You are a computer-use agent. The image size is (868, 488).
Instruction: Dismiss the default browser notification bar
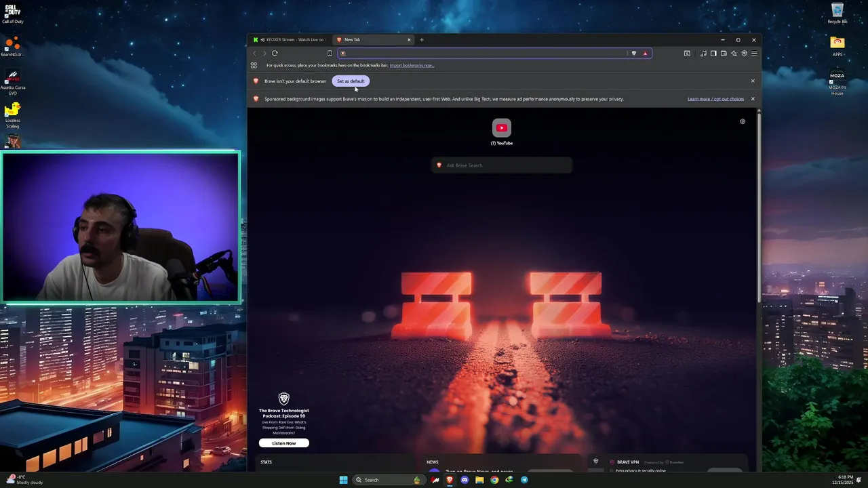pyautogui.click(x=753, y=81)
